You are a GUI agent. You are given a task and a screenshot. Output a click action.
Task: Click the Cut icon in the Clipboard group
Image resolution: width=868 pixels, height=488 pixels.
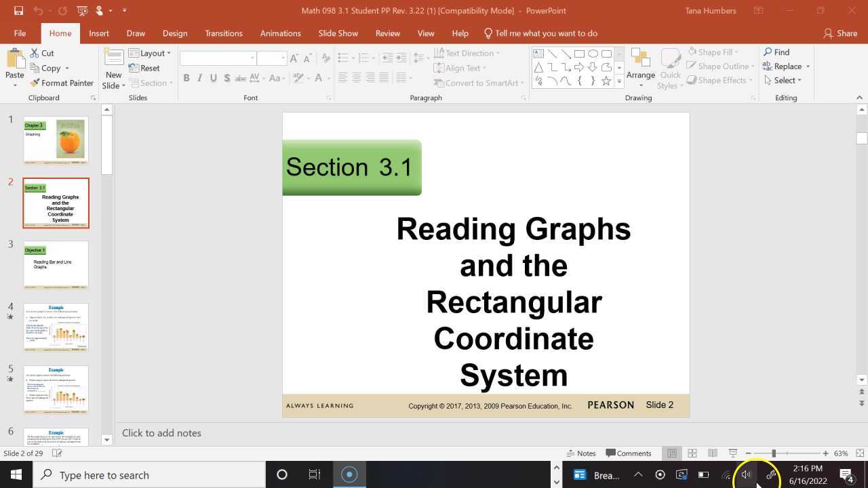[x=34, y=53]
